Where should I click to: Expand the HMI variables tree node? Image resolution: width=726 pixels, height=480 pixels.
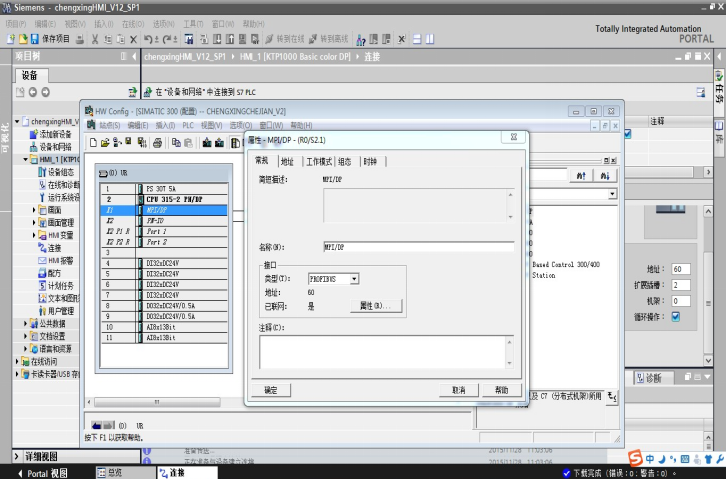[x=34, y=235]
